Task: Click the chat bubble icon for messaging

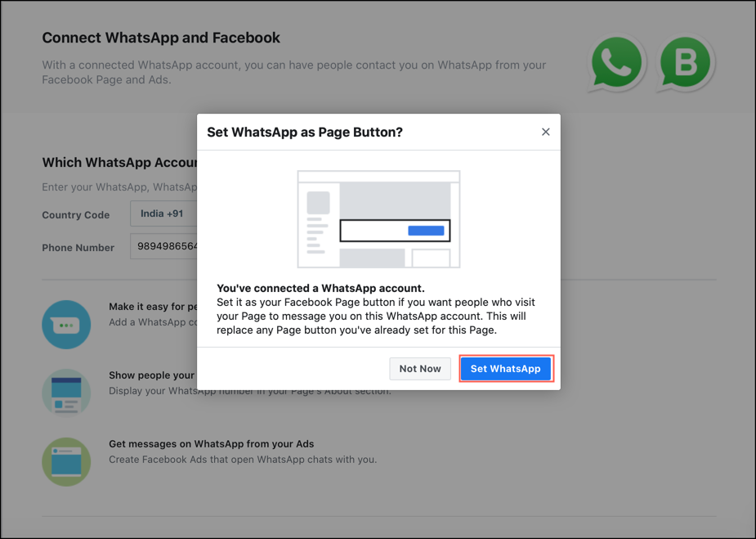Action: pos(66,324)
